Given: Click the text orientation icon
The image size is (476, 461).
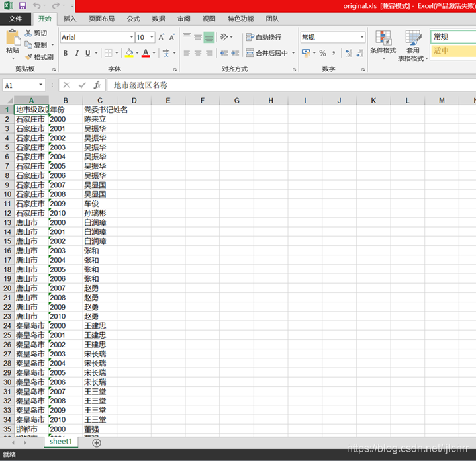Looking at the screenshot, I should pos(224,37).
